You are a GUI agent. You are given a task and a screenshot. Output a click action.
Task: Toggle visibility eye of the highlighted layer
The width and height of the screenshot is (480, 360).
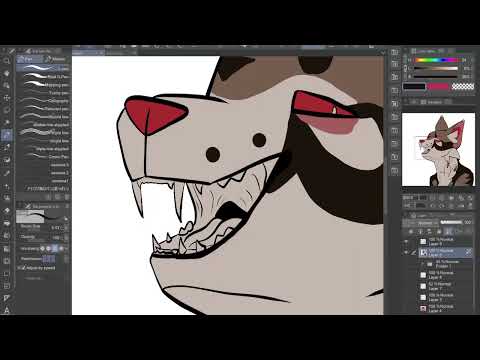406,252
